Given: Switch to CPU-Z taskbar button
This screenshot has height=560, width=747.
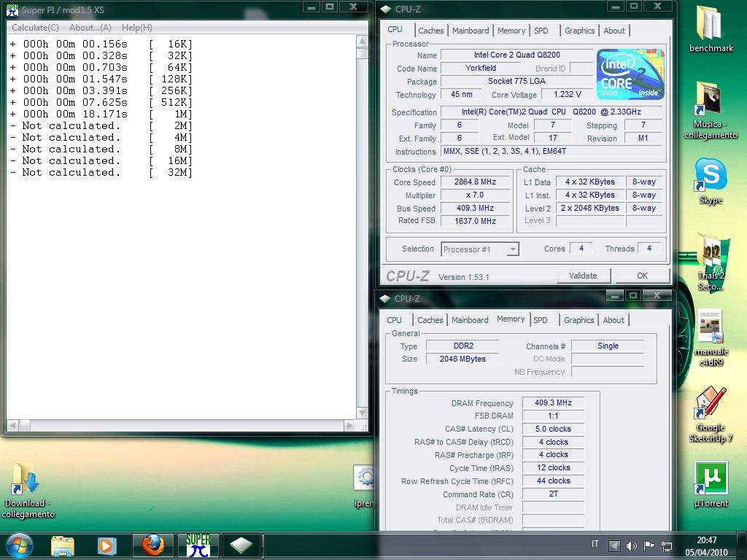Looking at the screenshot, I should point(241,545).
